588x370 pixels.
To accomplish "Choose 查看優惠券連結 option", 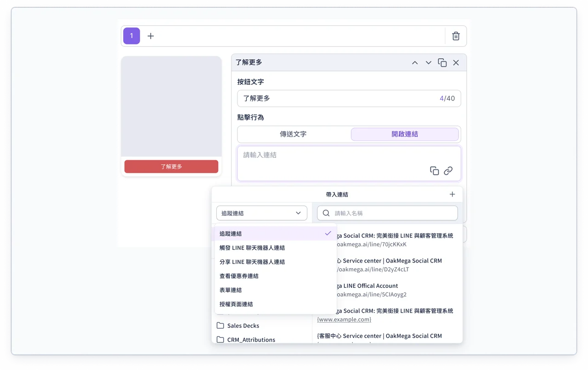I will [276, 276].
